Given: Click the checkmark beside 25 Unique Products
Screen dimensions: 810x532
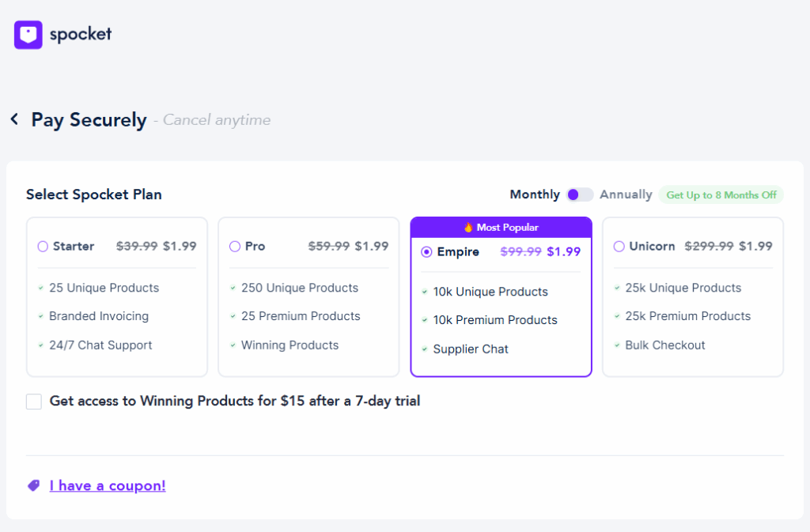Looking at the screenshot, I should pyautogui.click(x=41, y=288).
